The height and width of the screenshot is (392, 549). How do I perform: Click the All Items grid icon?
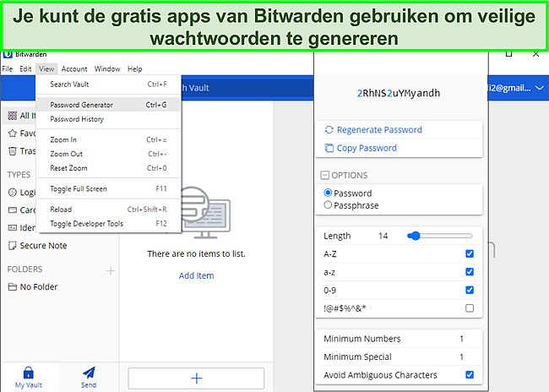coord(13,116)
